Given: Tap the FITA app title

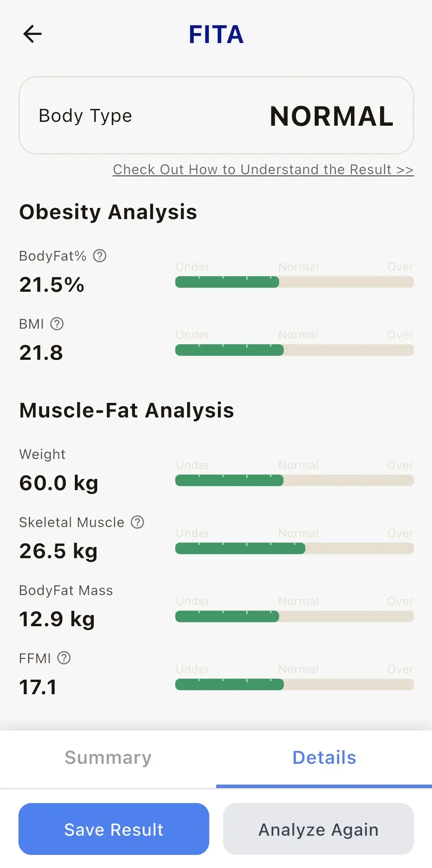Looking at the screenshot, I should tap(216, 35).
